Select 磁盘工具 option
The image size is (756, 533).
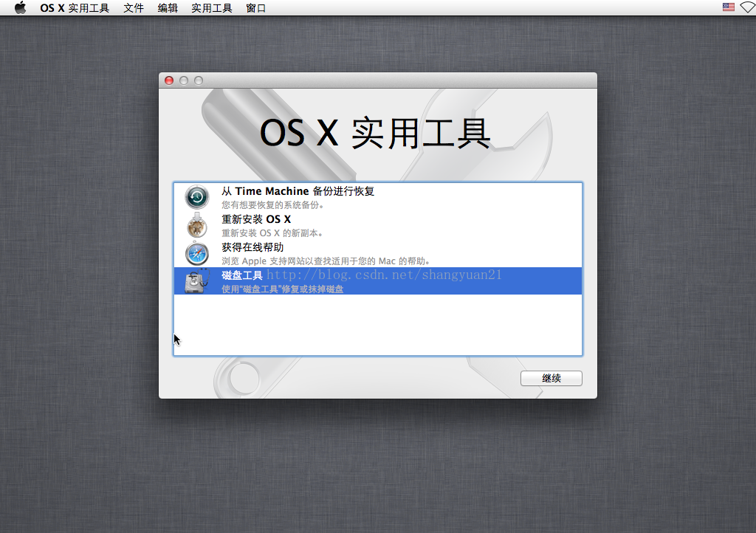pos(377,281)
